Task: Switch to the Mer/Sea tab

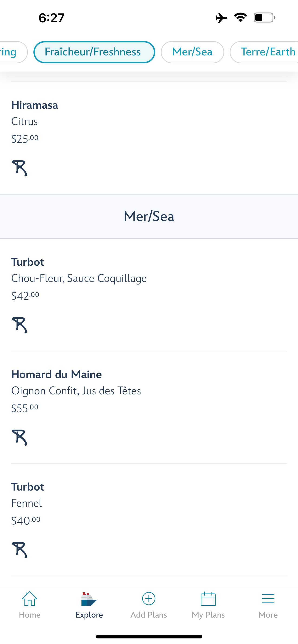Action: [x=192, y=52]
